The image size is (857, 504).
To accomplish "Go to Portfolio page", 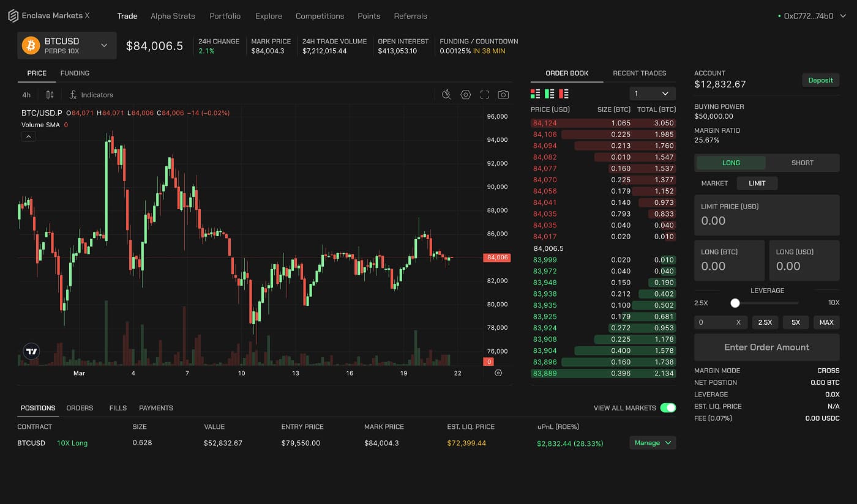I will pos(225,16).
